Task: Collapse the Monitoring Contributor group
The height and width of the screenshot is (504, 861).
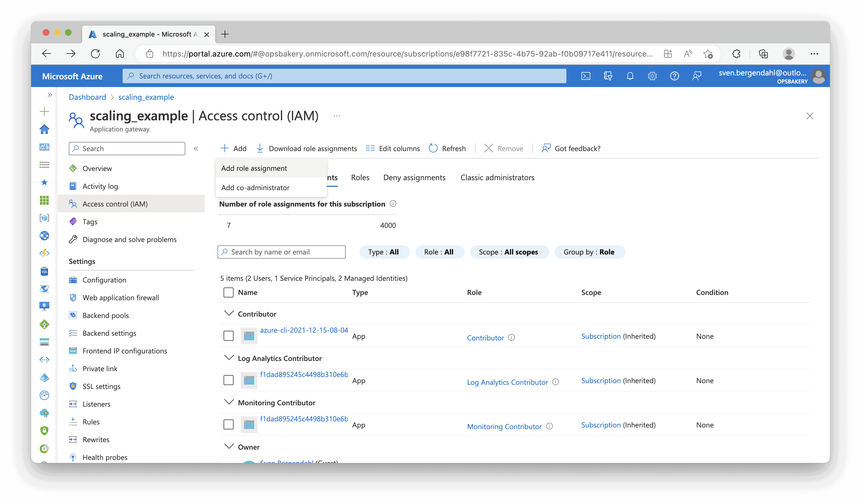Action: (229, 402)
